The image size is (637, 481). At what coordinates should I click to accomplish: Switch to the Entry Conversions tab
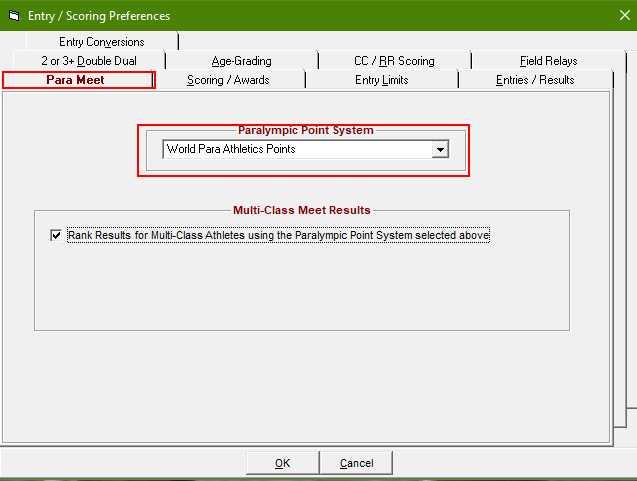(x=101, y=42)
